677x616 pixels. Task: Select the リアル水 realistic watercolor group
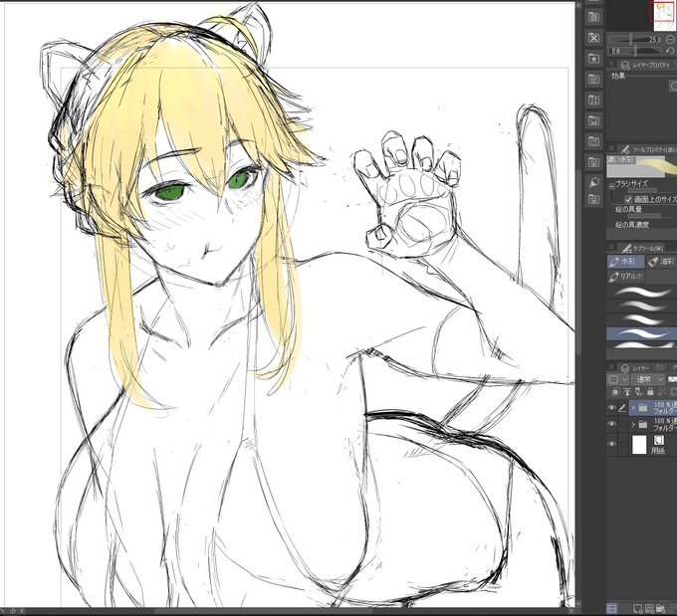pyautogui.click(x=625, y=277)
